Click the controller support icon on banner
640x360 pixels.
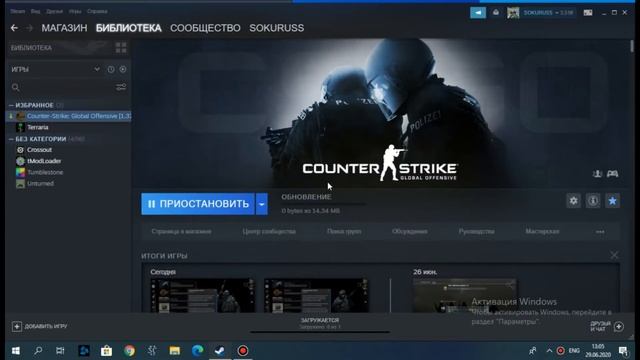coord(612,174)
